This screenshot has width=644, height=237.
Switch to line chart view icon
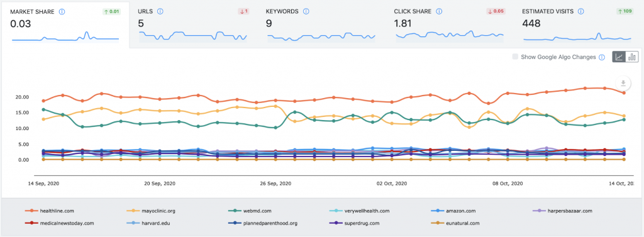(619, 57)
